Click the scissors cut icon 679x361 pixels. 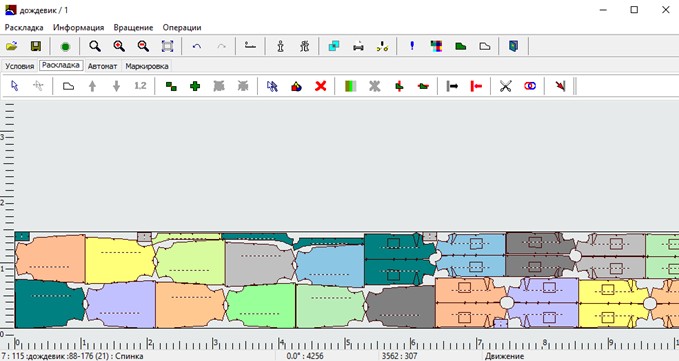pos(505,86)
